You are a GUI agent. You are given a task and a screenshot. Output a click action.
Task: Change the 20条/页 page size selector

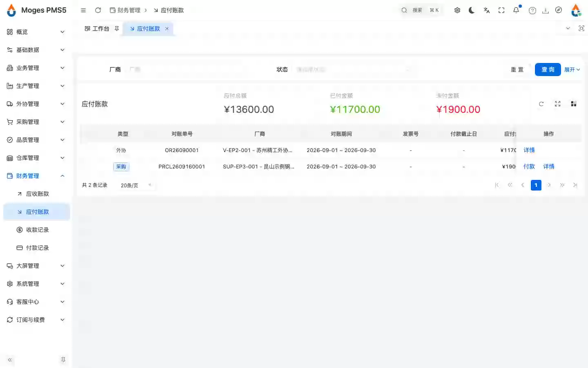(136, 185)
